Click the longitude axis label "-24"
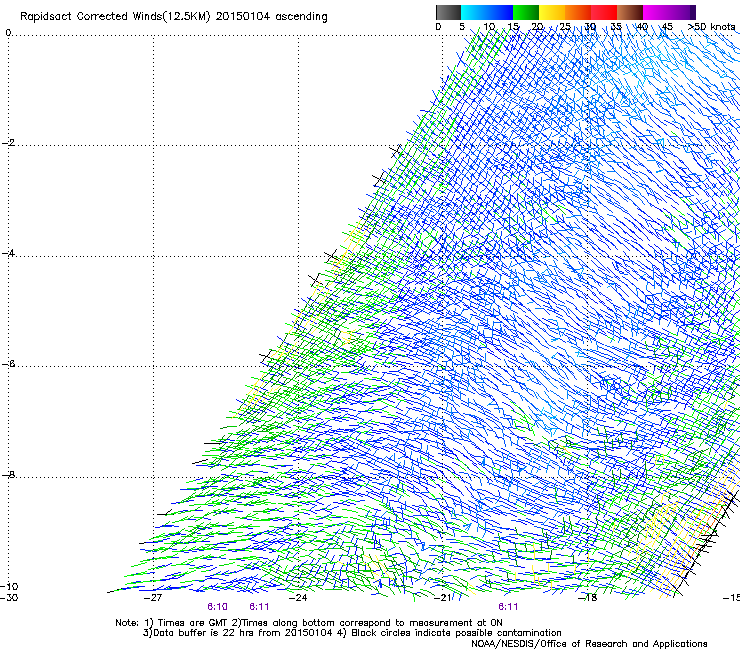The width and height of the screenshot is (740, 650). 298,598
